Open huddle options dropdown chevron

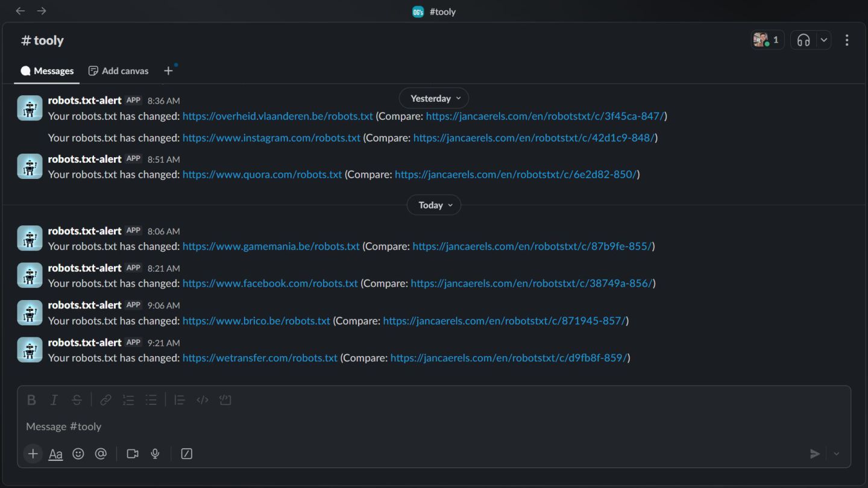pos(824,40)
